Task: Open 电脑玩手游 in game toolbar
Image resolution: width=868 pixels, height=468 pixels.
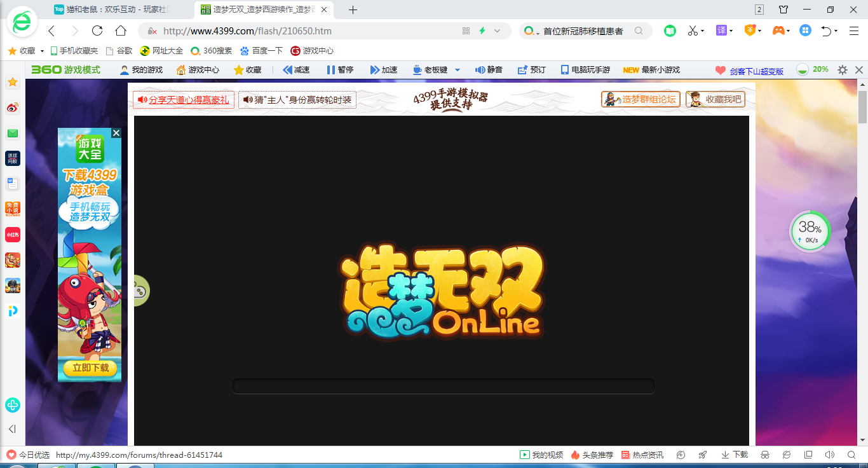Action: 585,70
